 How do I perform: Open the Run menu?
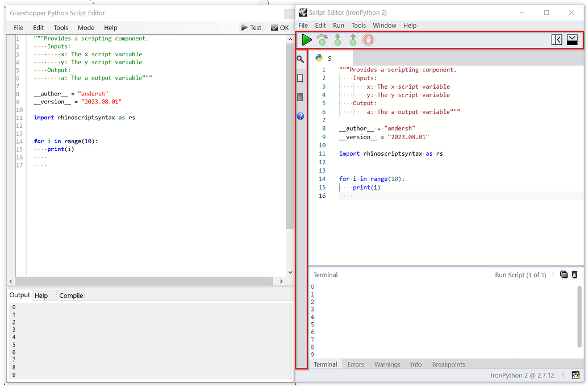pyautogui.click(x=339, y=25)
